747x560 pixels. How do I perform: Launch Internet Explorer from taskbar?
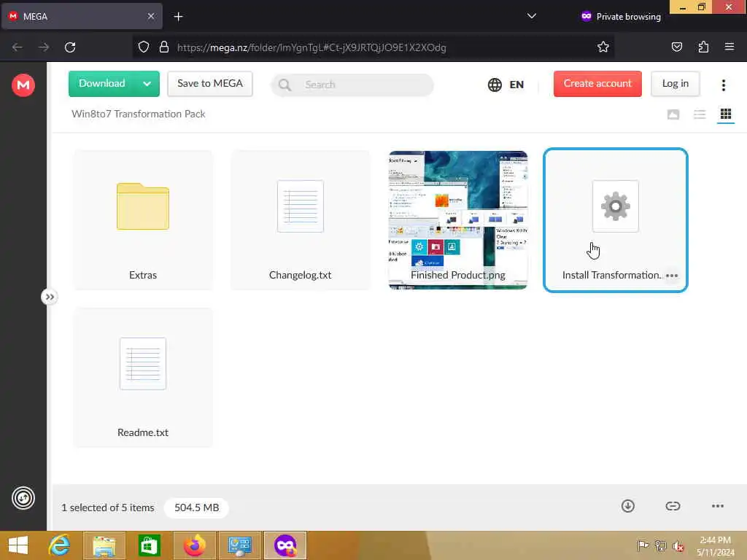click(x=59, y=545)
